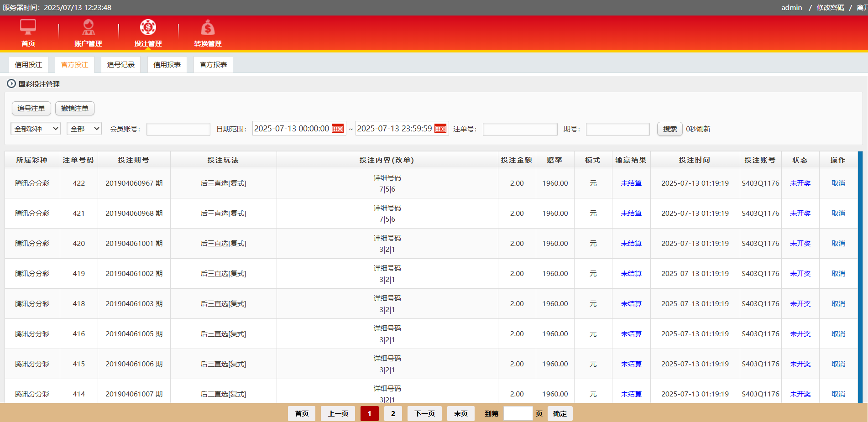Cancel bet order 422 via 取消
This screenshot has height=422, width=868.
[838, 183]
